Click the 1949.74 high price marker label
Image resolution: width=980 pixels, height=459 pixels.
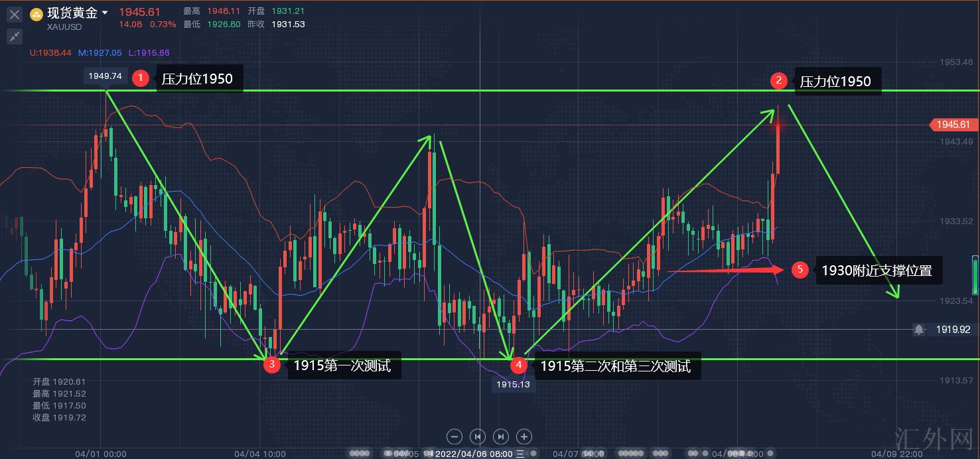tap(105, 76)
